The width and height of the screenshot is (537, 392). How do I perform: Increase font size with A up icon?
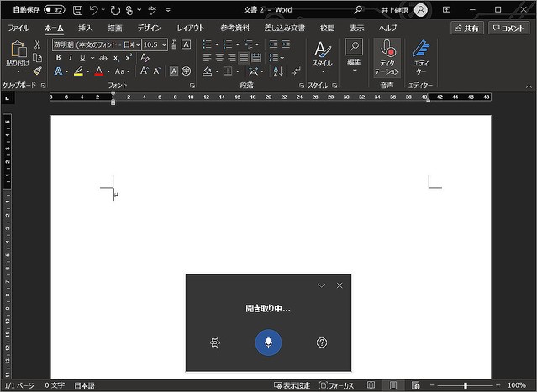(x=145, y=71)
